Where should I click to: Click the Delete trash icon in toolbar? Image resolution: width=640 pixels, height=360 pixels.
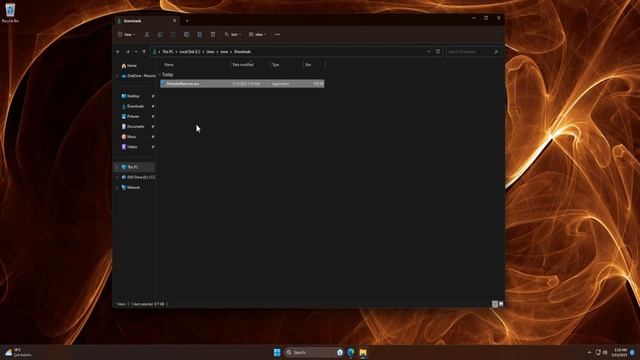pos(213,35)
